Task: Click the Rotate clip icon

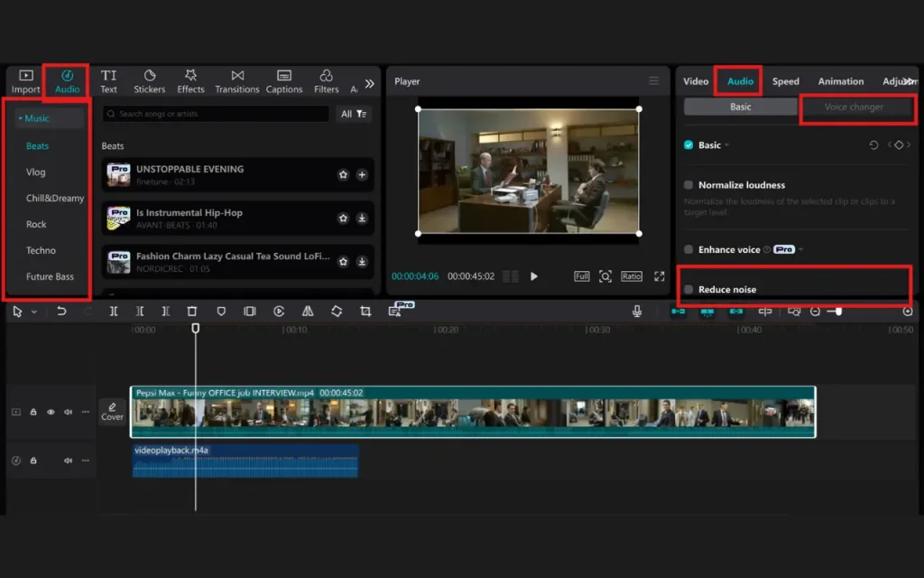Action: point(335,311)
